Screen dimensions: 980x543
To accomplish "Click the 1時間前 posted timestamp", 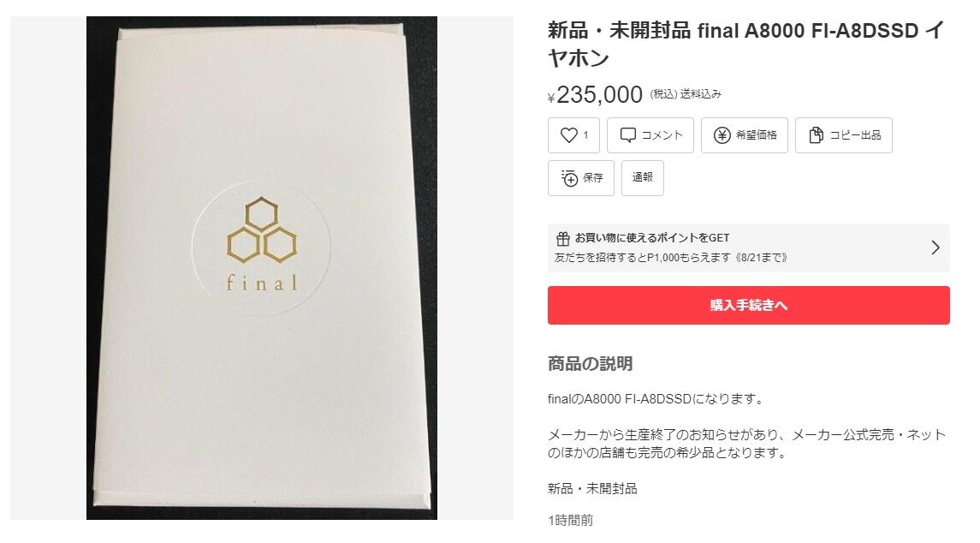I will coord(570,520).
